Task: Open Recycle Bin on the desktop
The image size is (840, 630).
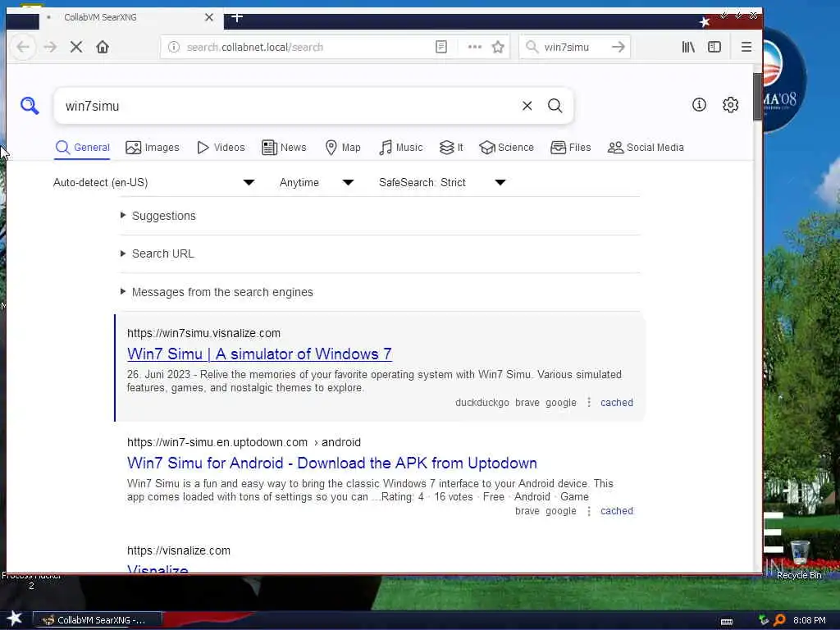Action: click(x=799, y=559)
